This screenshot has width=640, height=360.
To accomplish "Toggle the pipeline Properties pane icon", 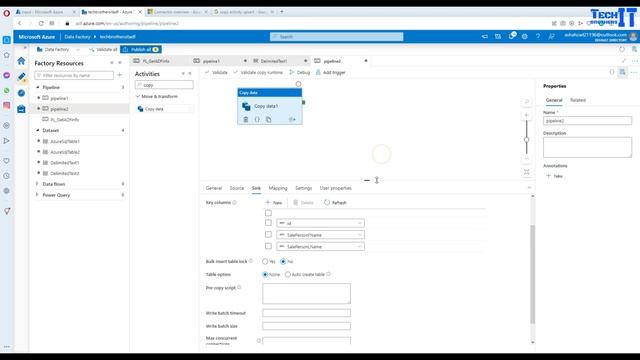I will click(622, 72).
